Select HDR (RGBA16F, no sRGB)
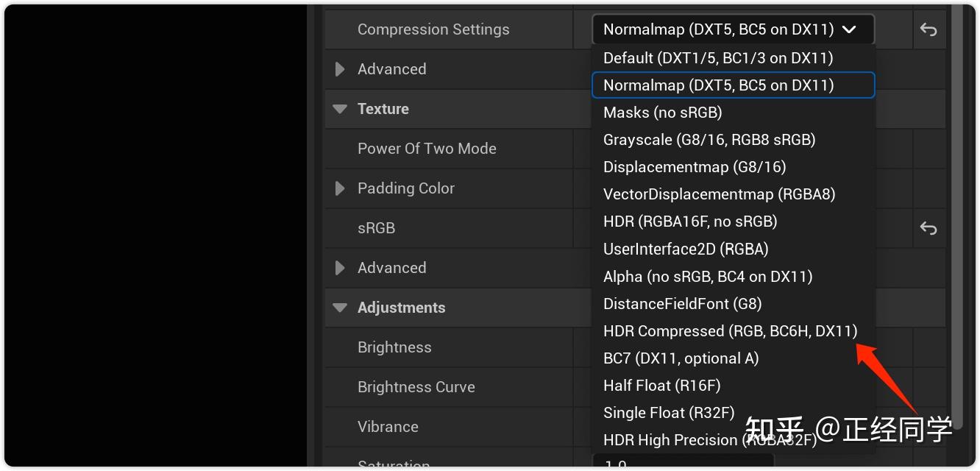The width and height of the screenshot is (980, 471). 689,222
